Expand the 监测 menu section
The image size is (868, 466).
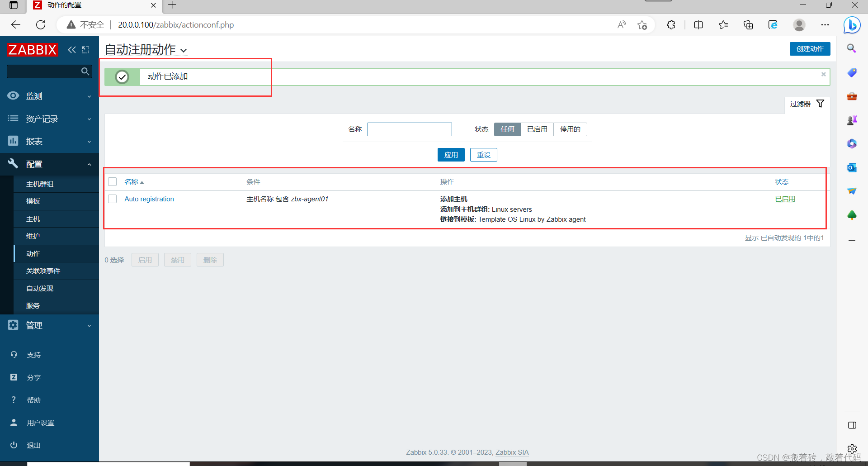[49, 96]
